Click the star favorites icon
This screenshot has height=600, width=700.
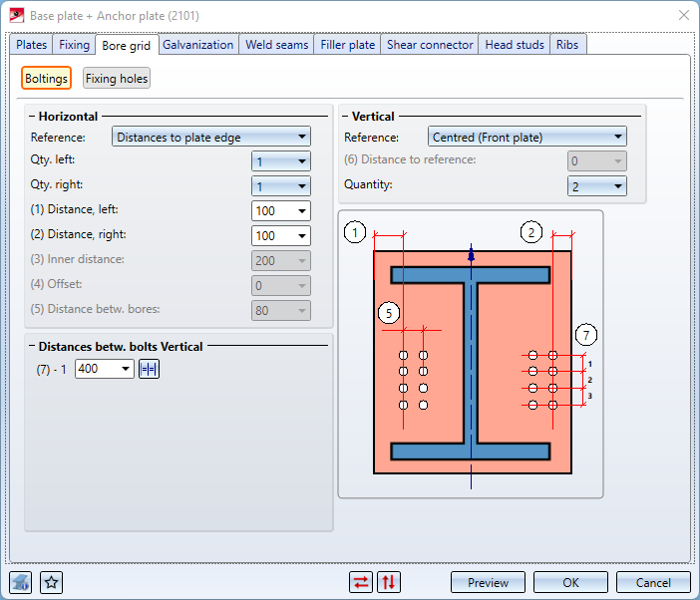click(52, 582)
